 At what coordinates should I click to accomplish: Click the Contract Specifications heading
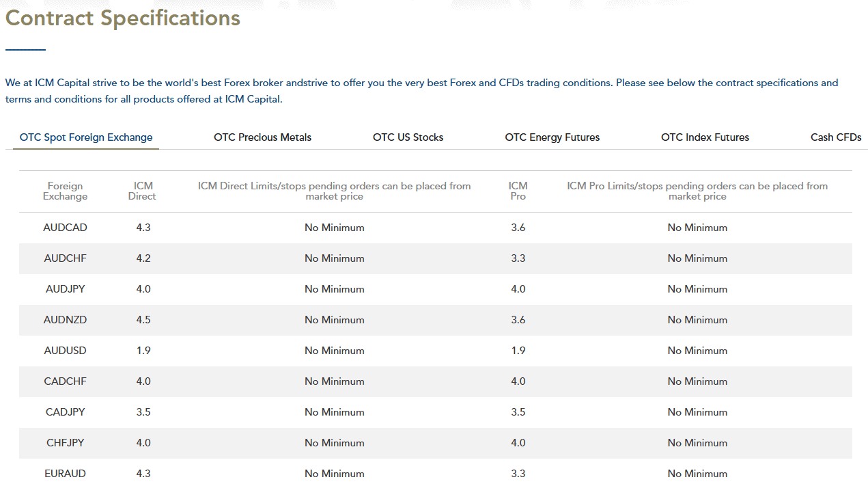click(x=122, y=18)
